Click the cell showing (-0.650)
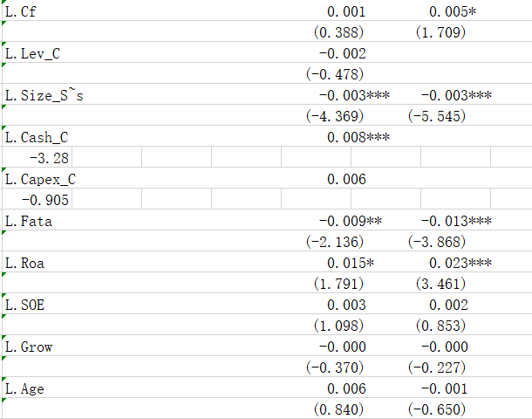 coord(436,409)
